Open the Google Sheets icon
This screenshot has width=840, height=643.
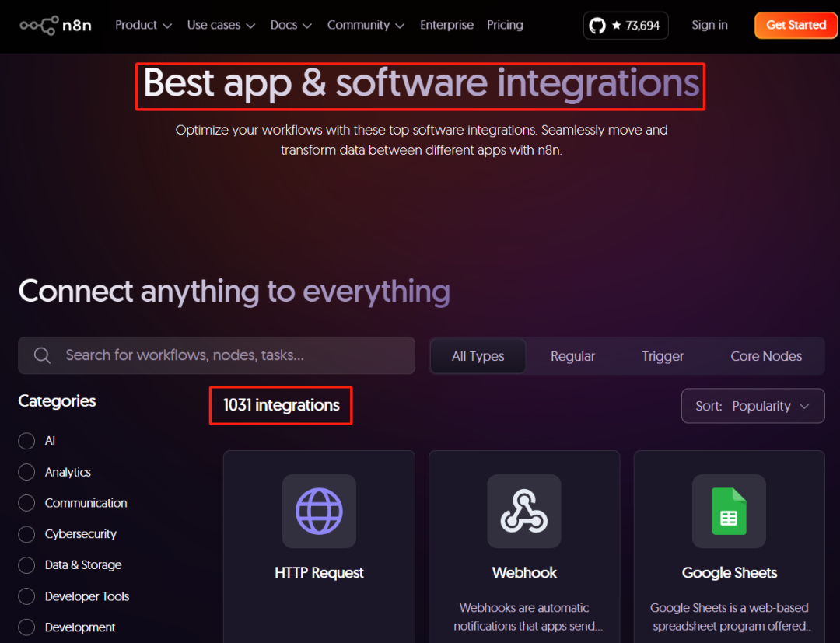[x=729, y=512]
